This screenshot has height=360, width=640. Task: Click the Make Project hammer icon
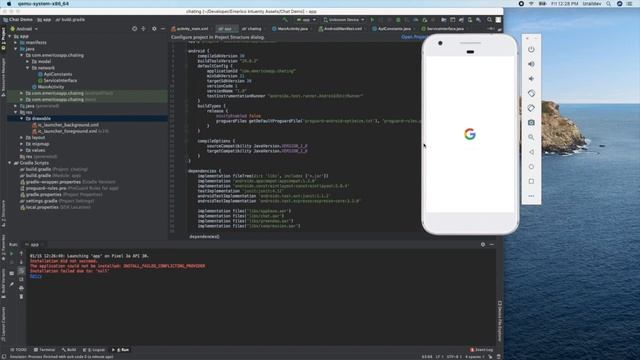(285, 20)
